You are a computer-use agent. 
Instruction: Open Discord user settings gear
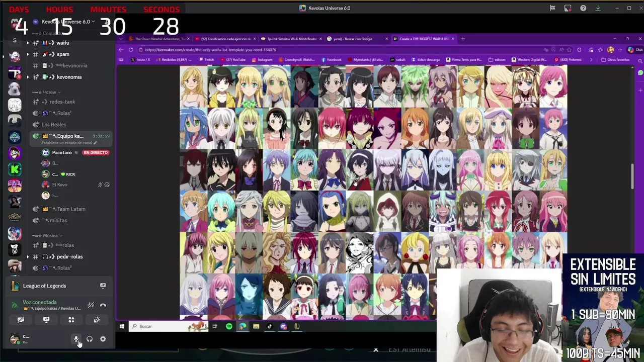pos(103,339)
